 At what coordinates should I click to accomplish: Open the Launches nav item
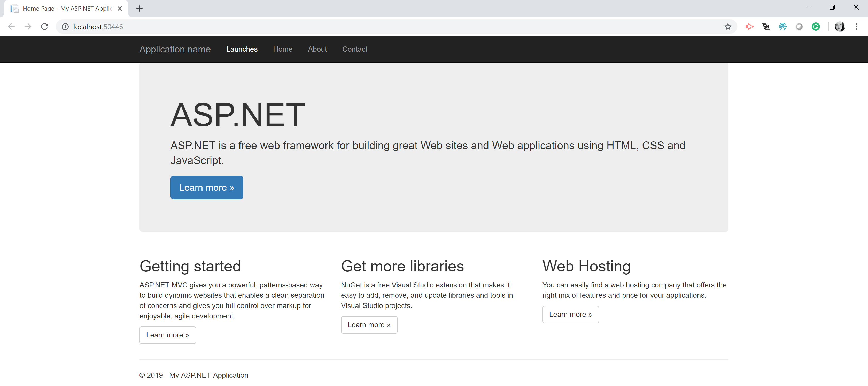tap(242, 49)
